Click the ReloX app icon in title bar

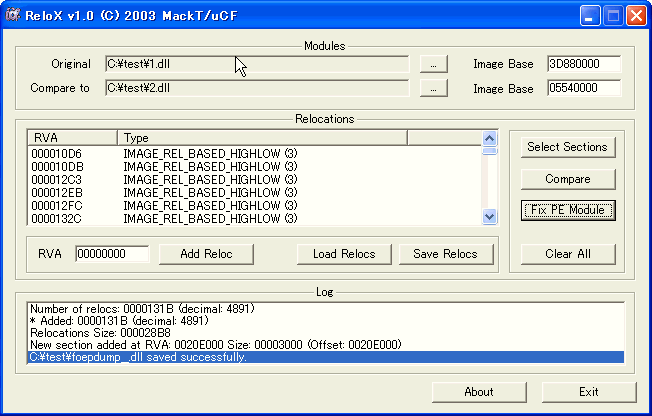(x=12, y=15)
